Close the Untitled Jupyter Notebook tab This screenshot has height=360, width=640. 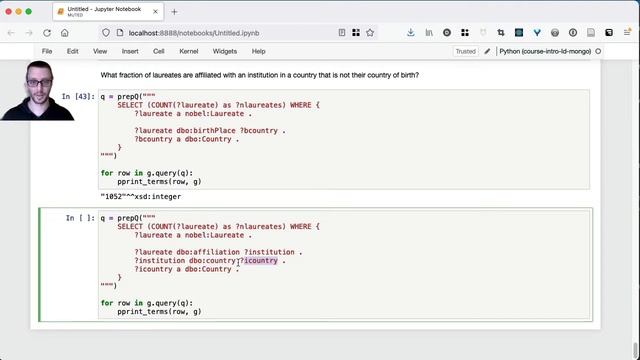pos(155,12)
